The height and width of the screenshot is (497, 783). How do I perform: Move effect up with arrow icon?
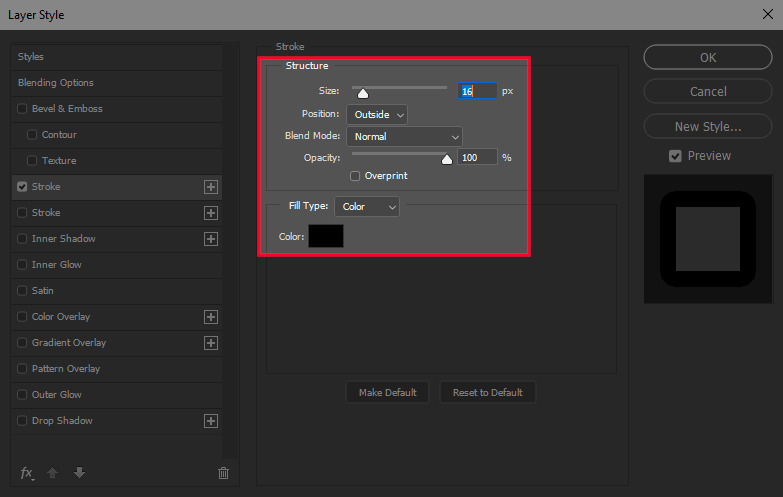(x=52, y=473)
